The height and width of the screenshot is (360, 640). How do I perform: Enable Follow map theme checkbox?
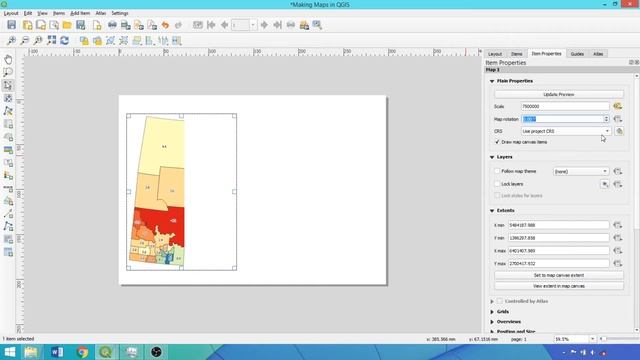497,171
